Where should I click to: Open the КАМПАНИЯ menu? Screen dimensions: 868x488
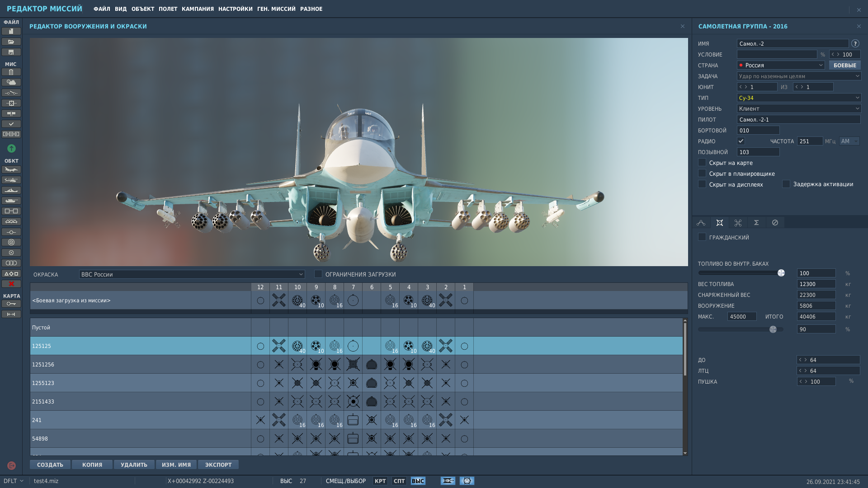(198, 9)
